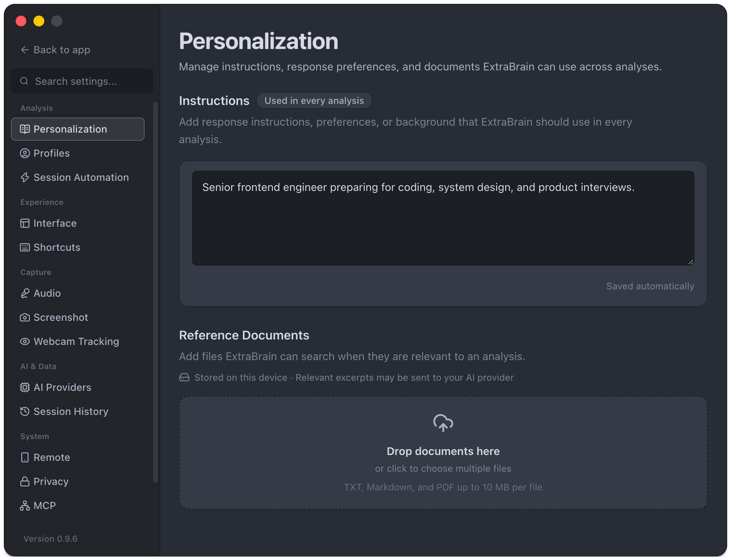Click 'or click to choose multiple files'
The image size is (731, 560).
point(443,469)
